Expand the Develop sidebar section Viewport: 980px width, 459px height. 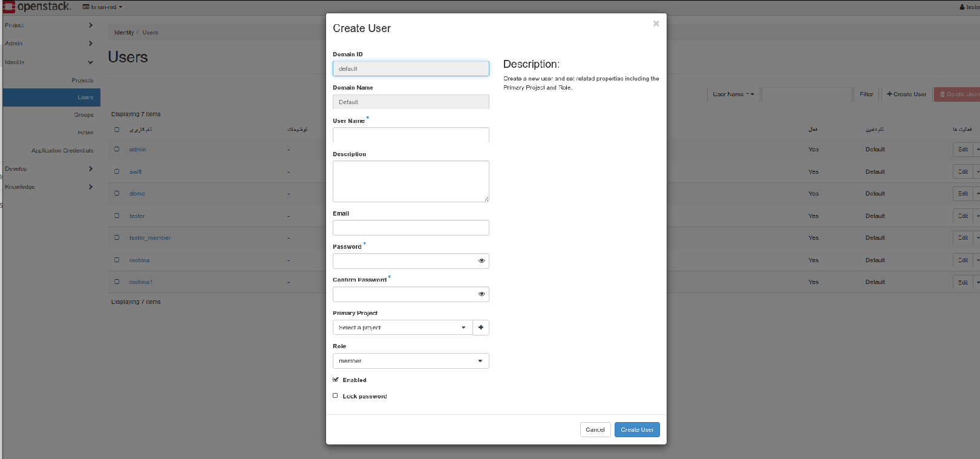tap(91, 169)
